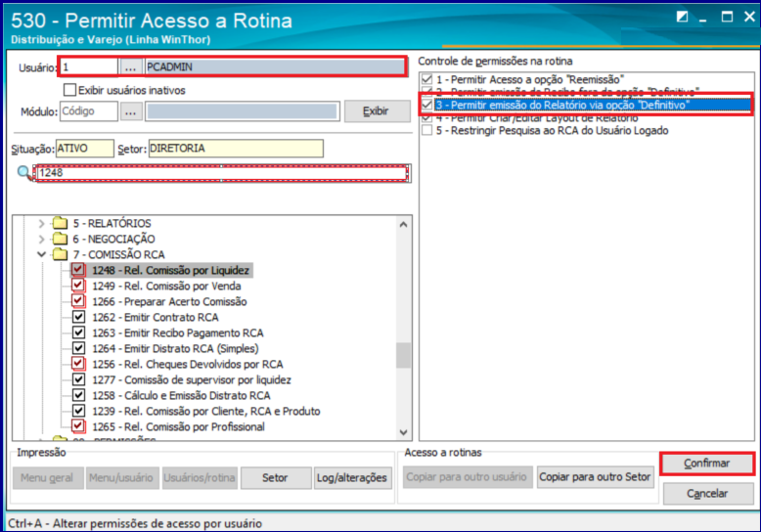
Task: Click Copiar para outro Setor
Action: (595, 476)
